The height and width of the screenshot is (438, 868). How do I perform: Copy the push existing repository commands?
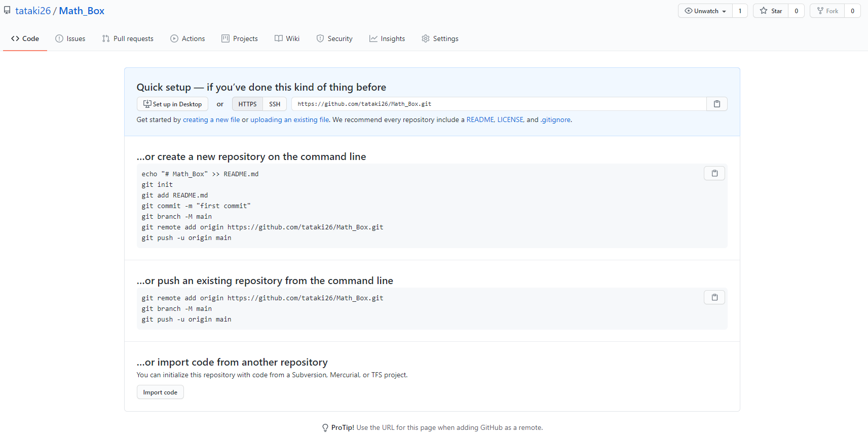(x=714, y=297)
